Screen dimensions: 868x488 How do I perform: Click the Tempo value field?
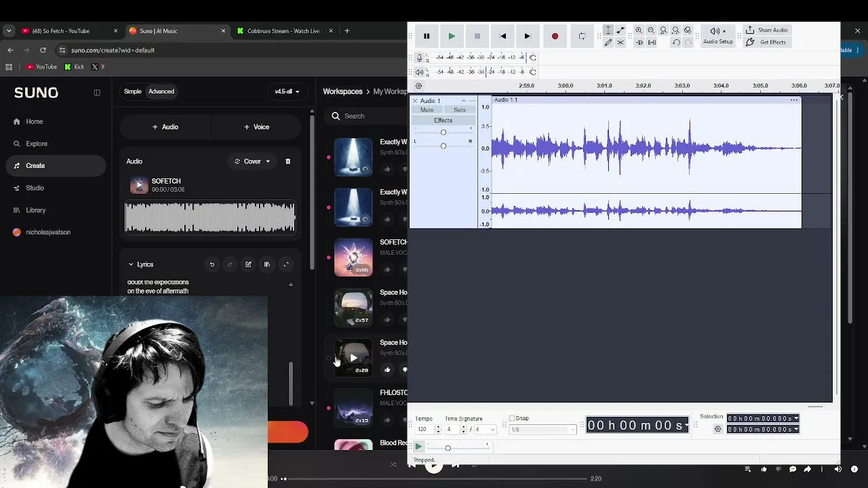tap(425, 430)
